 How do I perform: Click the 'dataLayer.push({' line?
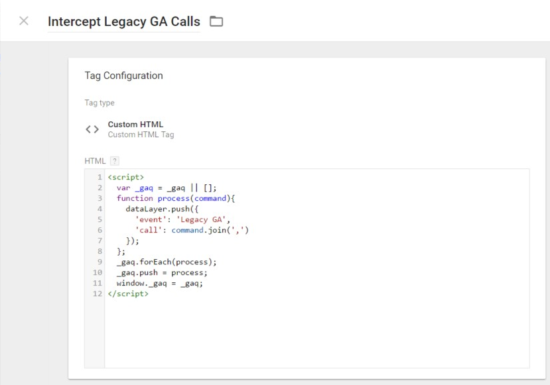162,209
